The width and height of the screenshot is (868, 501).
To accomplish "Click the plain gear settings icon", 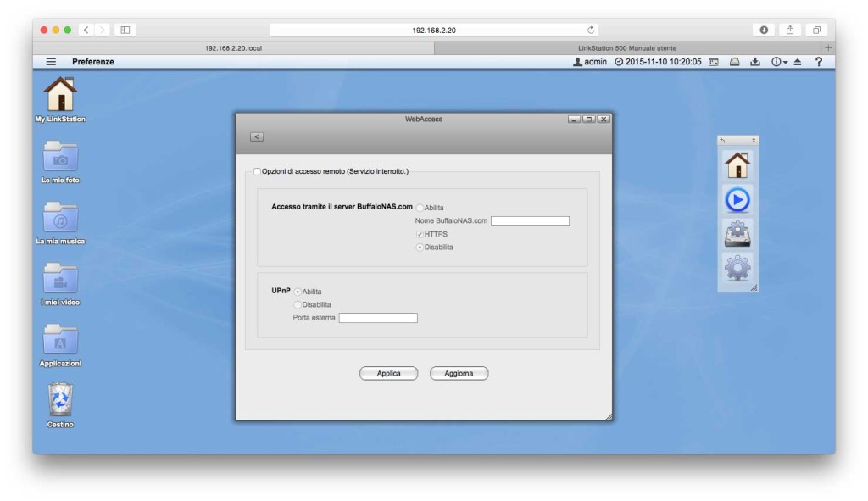I will 737,268.
